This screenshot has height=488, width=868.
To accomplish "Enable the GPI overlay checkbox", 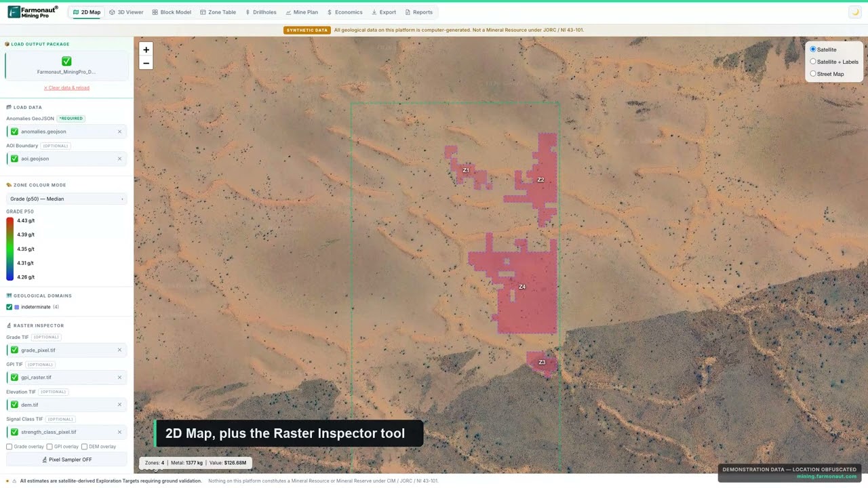I will (x=50, y=447).
